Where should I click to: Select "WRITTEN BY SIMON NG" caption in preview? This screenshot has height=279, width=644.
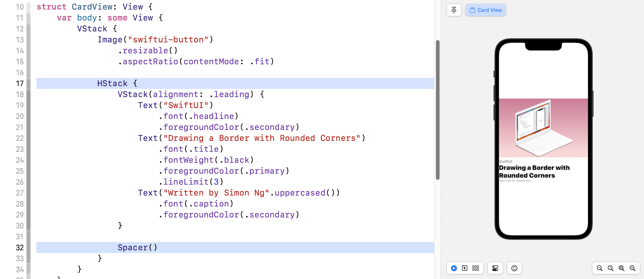tap(515, 181)
